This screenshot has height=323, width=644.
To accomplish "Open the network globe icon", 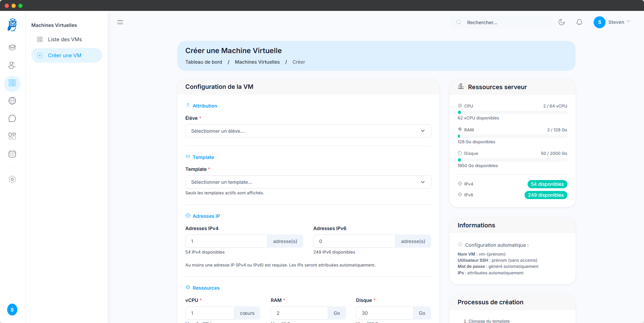I will (12, 101).
